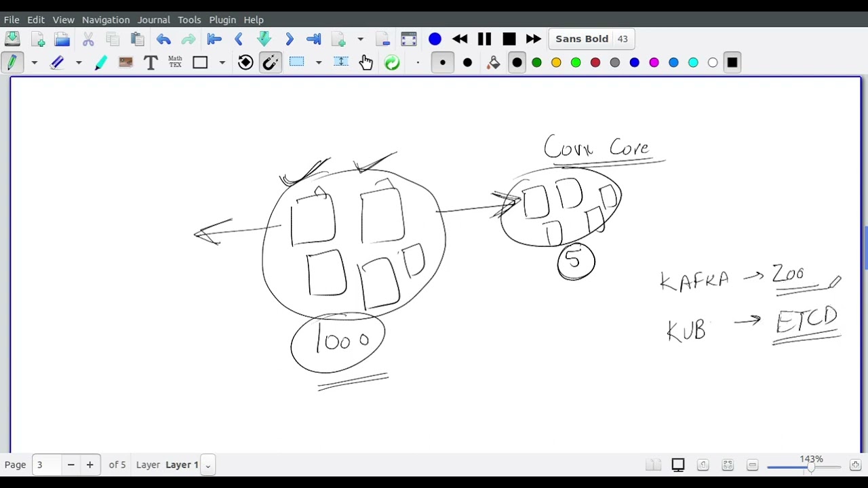
Task: Go to the first page
Action: (214, 39)
